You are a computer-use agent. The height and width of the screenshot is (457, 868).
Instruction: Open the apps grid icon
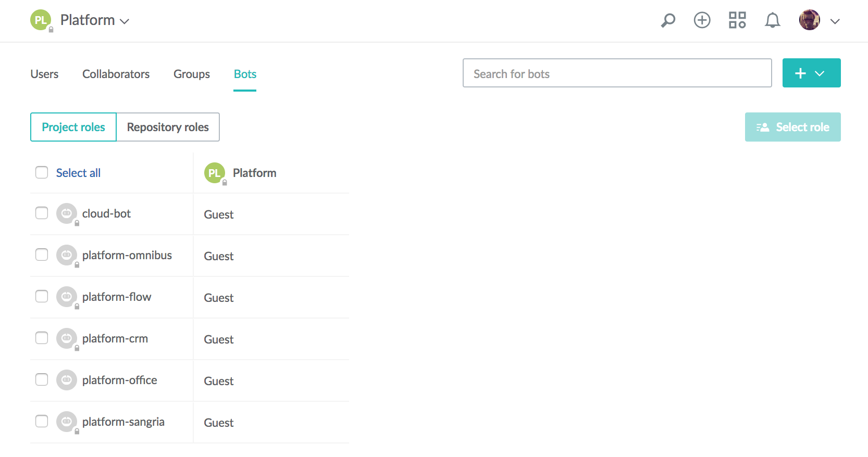point(737,20)
